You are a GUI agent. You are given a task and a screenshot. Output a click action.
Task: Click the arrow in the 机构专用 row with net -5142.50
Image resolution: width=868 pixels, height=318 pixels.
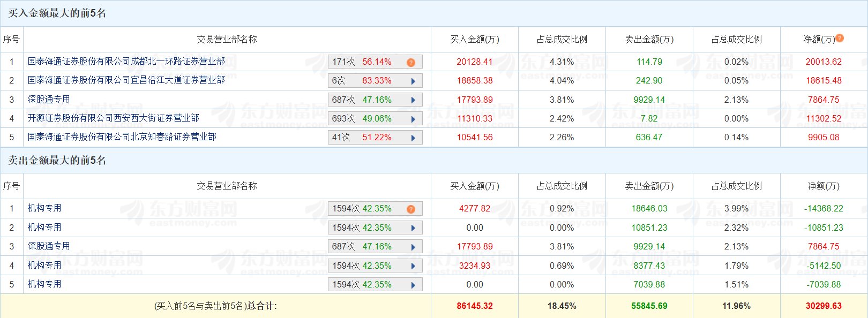[x=413, y=266]
